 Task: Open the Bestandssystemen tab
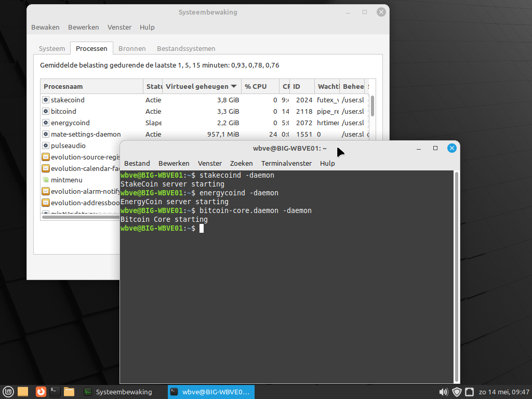click(x=186, y=48)
